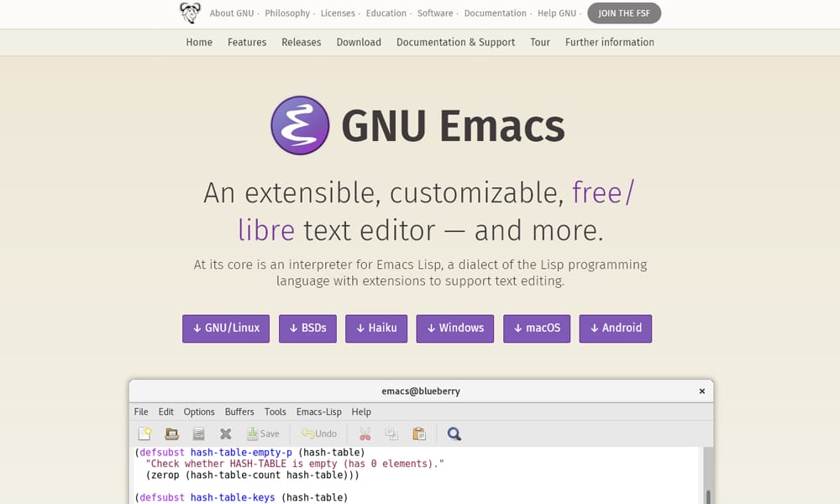Open the Emacs-Lisp menu

coord(318,412)
